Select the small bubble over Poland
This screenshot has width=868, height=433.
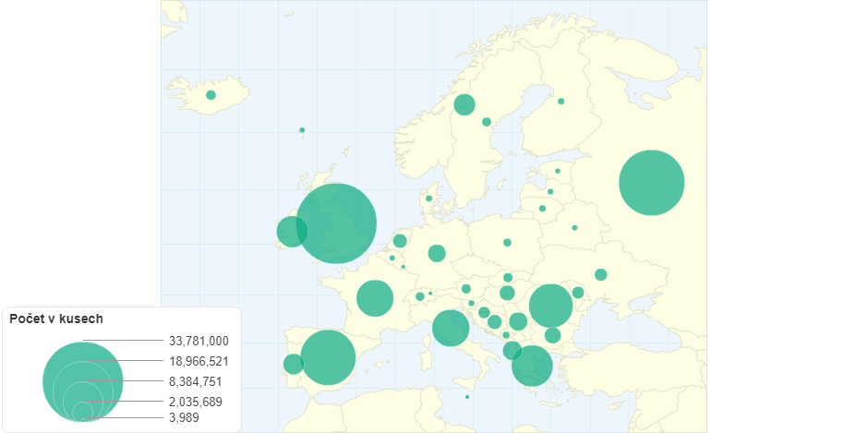tap(507, 243)
